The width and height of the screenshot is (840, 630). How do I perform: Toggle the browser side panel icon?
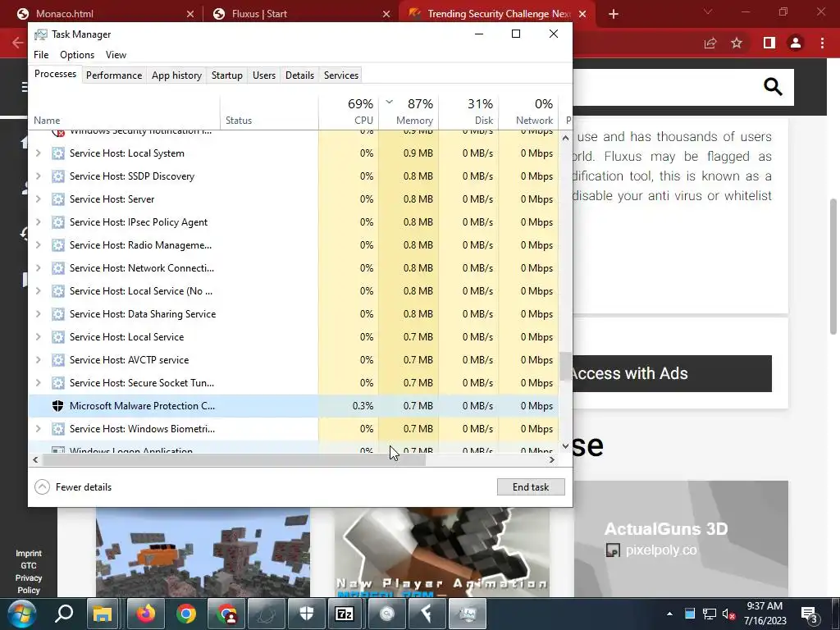click(x=769, y=43)
